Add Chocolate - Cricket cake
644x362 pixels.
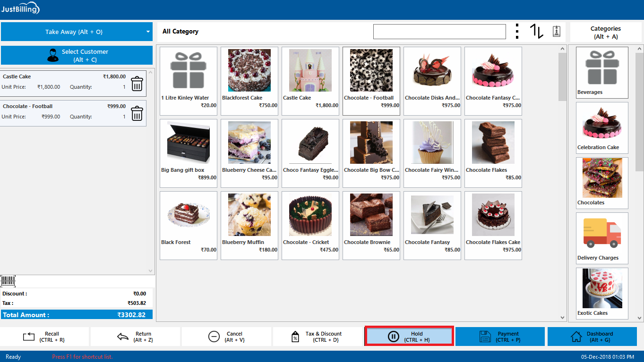(x=310, y=225)
